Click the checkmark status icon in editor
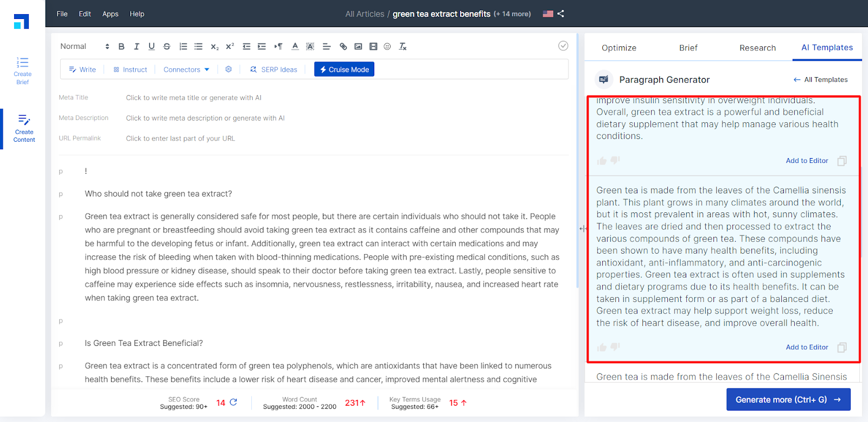 pos(563,46)
